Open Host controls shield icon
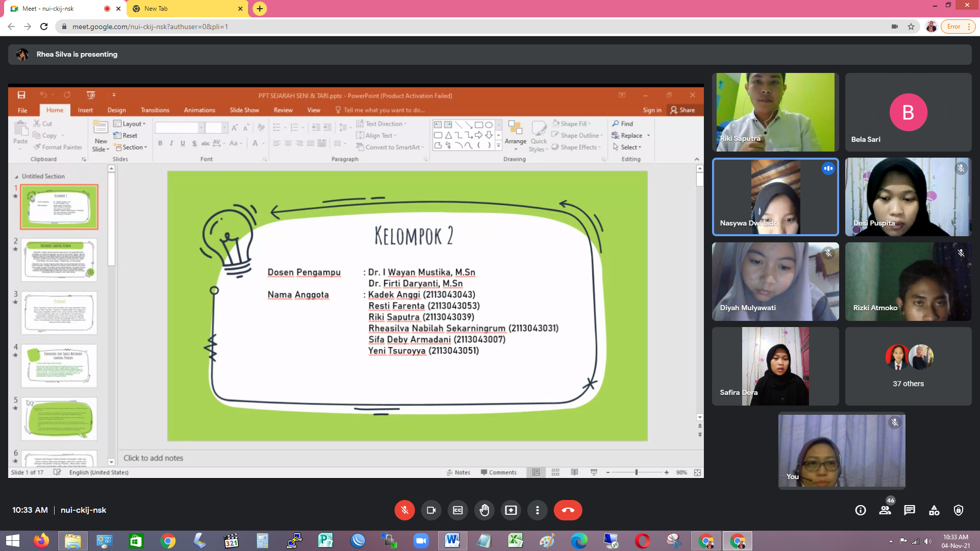The width and height of the screenshot is (980, 551). (959, 510)
